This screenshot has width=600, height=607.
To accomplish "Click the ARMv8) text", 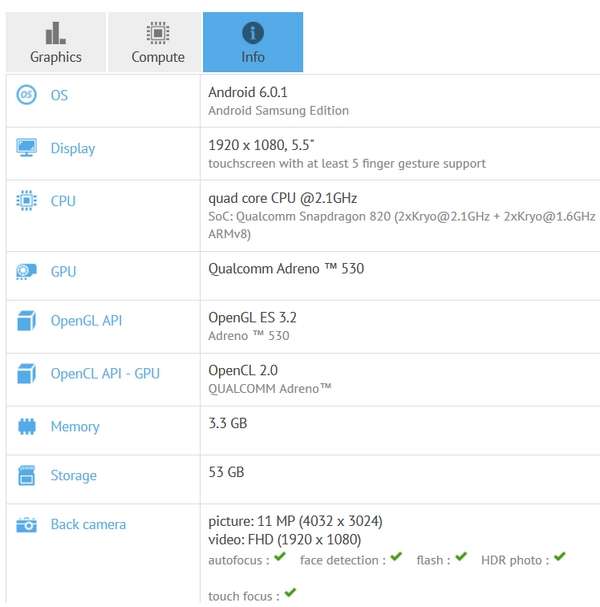I will click(230, 235).
